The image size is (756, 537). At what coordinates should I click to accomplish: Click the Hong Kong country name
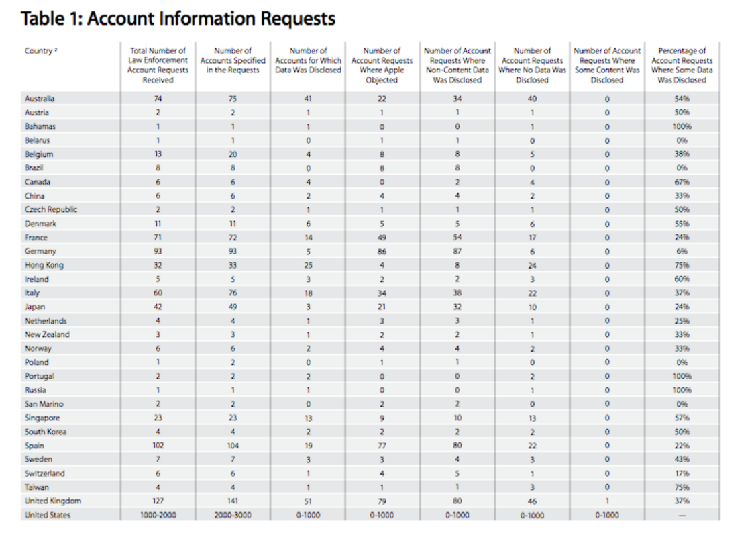coord(44,265)
